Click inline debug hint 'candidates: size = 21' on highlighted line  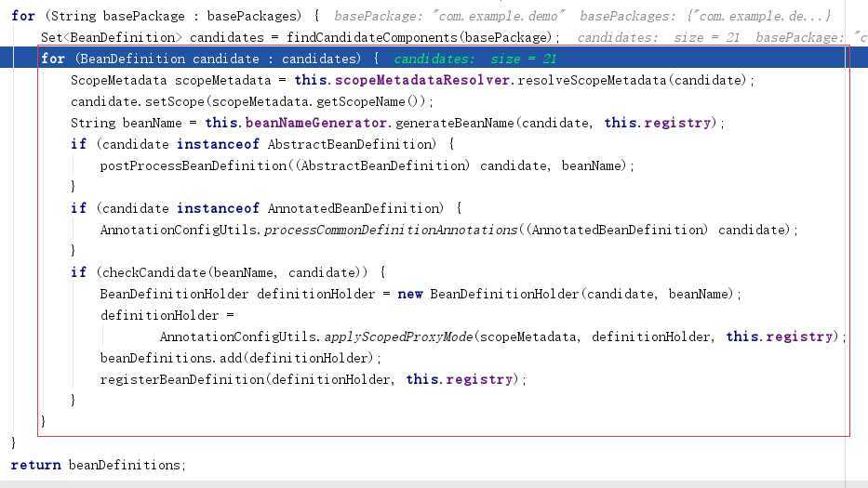coord(475,59)
